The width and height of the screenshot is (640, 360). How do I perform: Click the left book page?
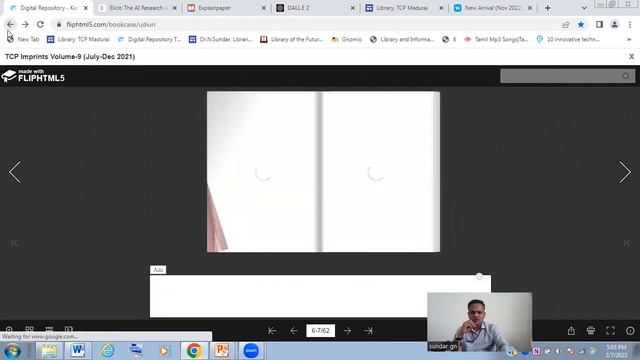263,172
